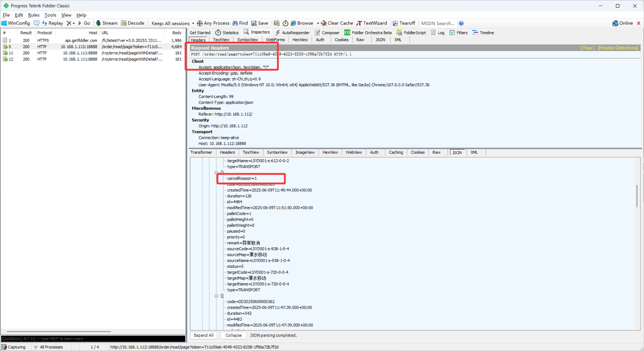Click the QuickExec command box
The width and height of the screenshot is (644, 351).
[93, 338]
